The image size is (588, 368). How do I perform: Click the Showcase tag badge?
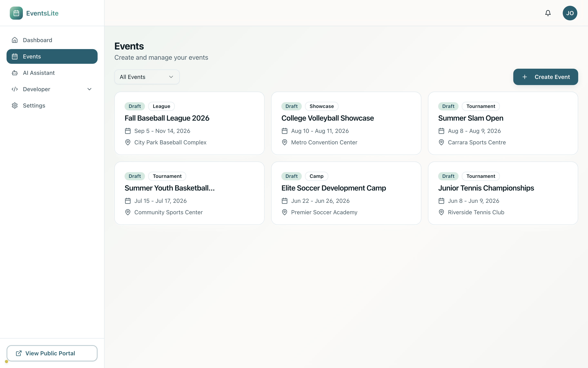[x=321, y=106]
